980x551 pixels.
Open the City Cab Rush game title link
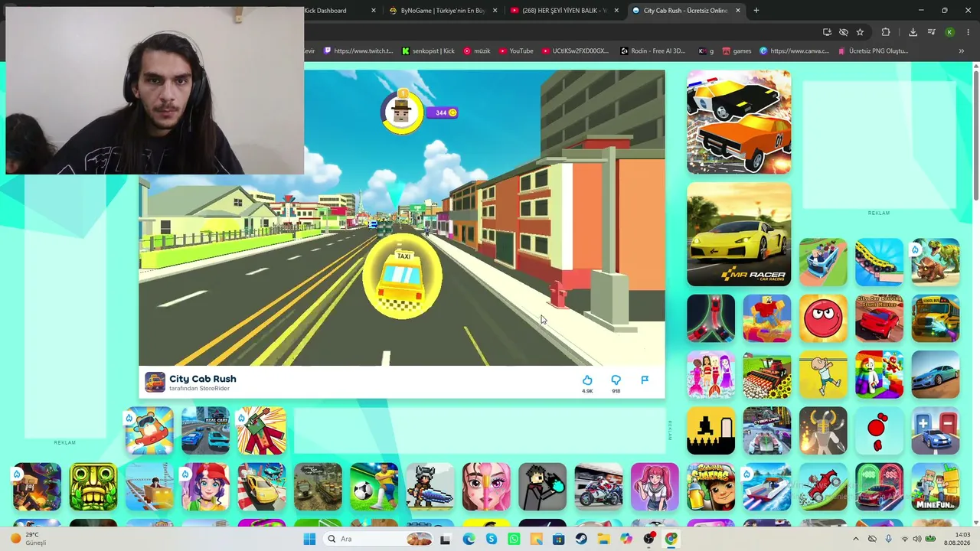202,379
